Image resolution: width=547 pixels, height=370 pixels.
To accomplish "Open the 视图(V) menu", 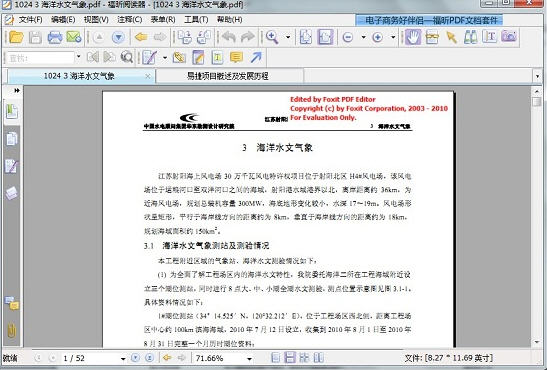I will (x=96, y=20).
